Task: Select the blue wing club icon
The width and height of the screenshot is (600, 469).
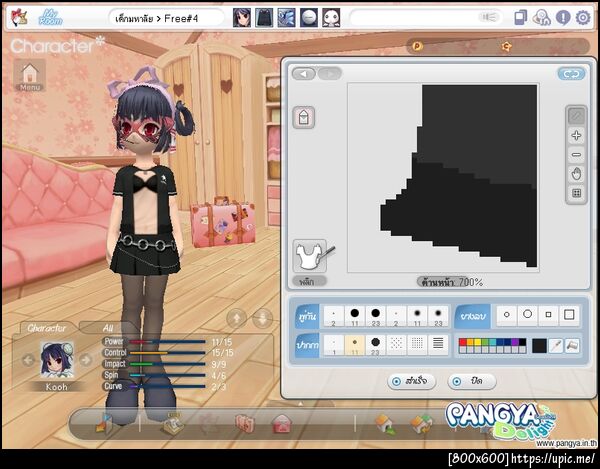Action: tap(286, 18)
